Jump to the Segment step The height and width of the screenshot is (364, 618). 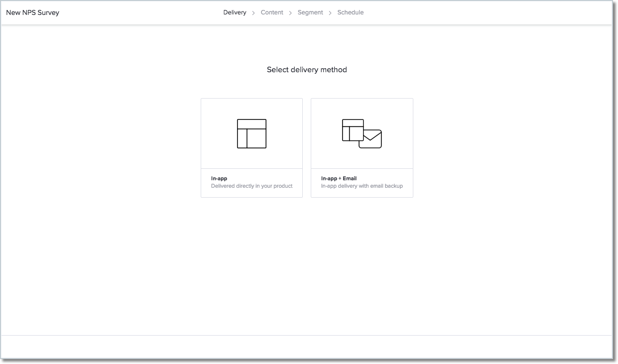(310, 12)
